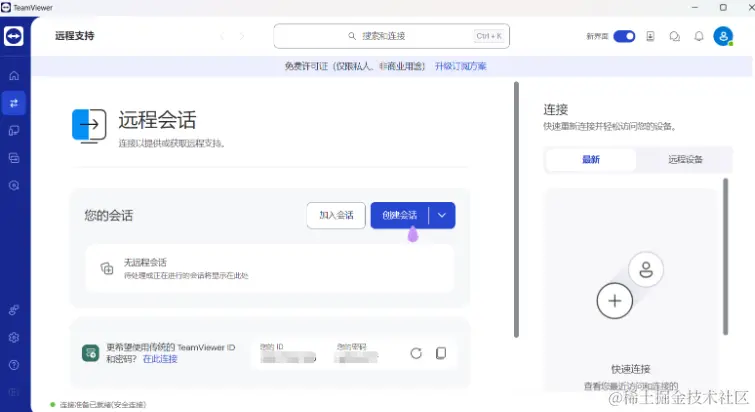Open the download icon in header
This screenshot has height=412, width=755.
click(650, 36)
